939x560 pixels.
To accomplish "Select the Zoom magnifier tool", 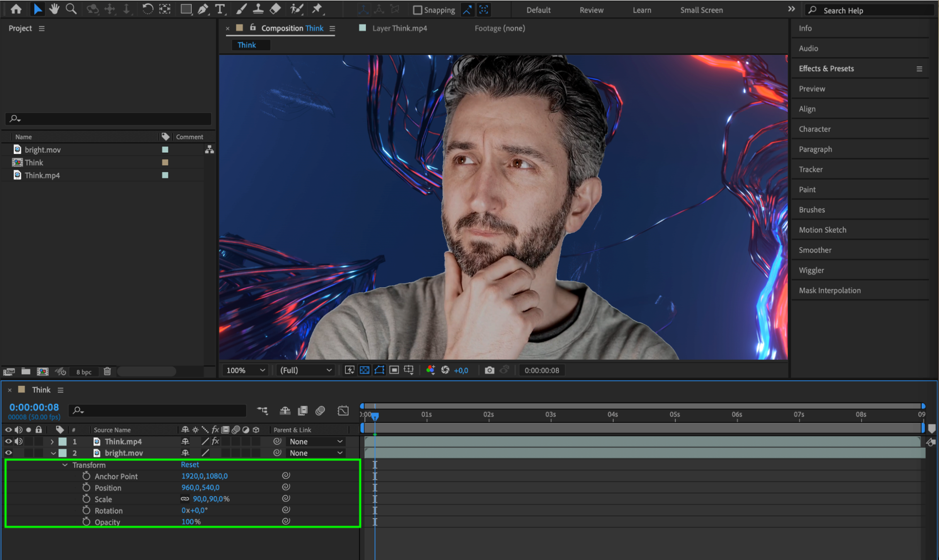I will point(71,9).
